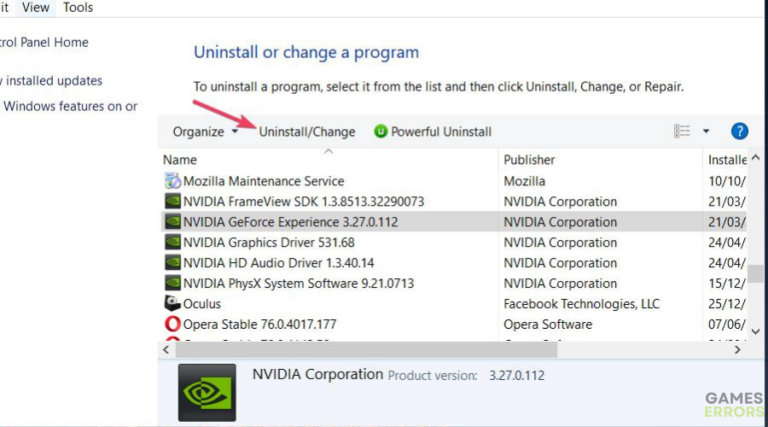The image size is (768, 427).
Task: Click Uninstall/Change button
Action: [307, 132]
